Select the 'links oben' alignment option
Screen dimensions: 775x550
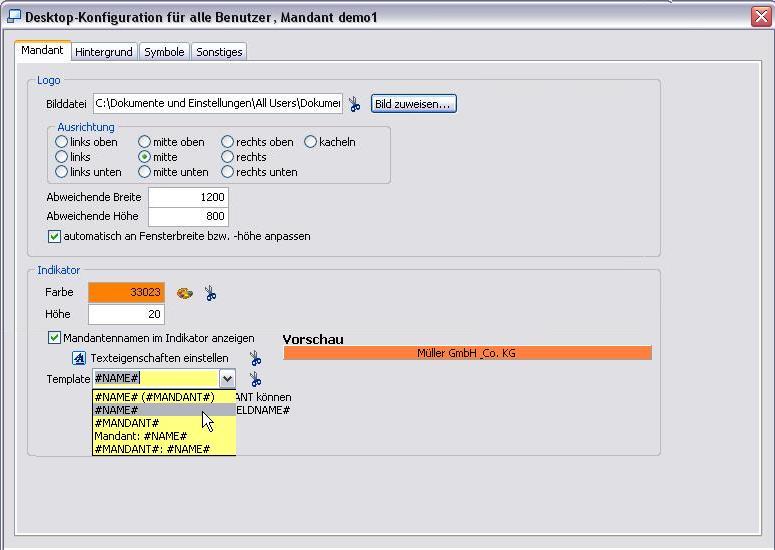pos(62,142)
